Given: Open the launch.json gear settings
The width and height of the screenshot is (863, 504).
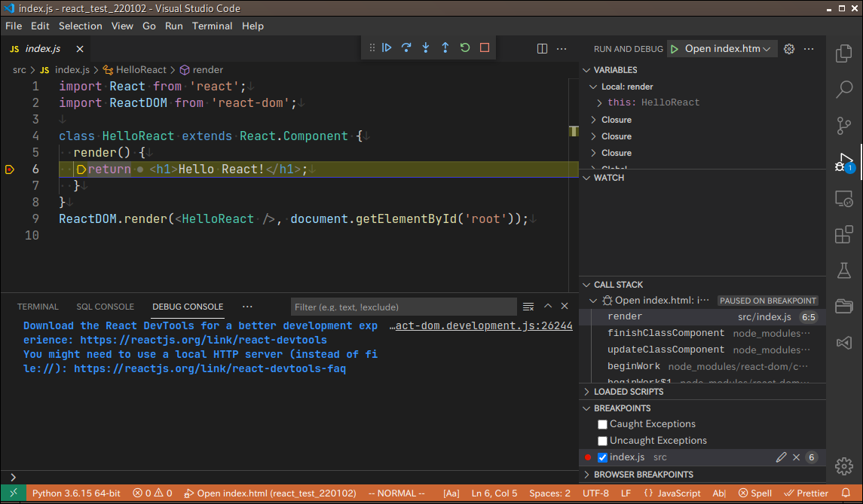Looking at the screenshot, I should coord(788,49).
